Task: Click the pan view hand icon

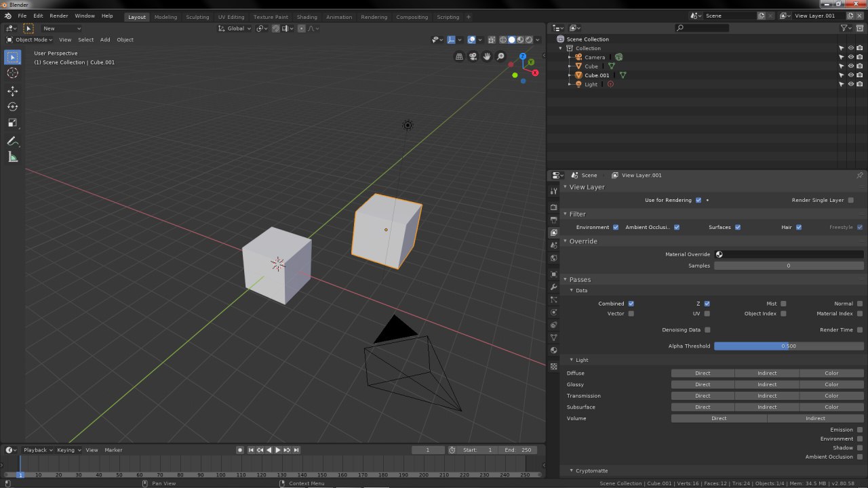Action: tap(486, 57)
